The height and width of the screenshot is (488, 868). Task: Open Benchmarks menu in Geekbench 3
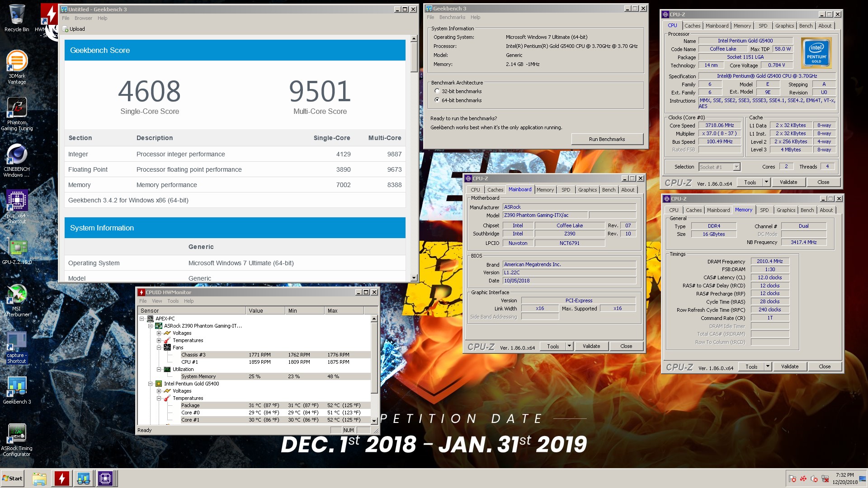pyautogui.click(x=452, y=17)
